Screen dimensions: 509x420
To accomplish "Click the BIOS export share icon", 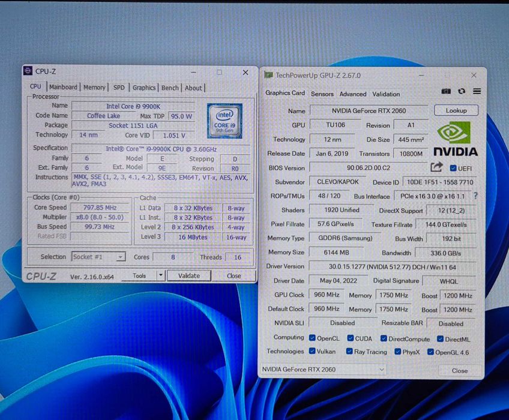I will point(437,167).
